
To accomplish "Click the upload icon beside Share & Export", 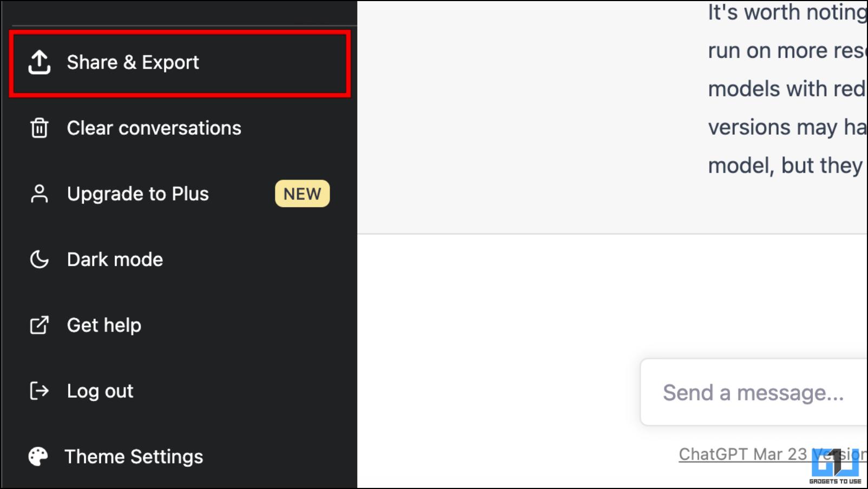I will pyautogui.click(x=40, y=62).
